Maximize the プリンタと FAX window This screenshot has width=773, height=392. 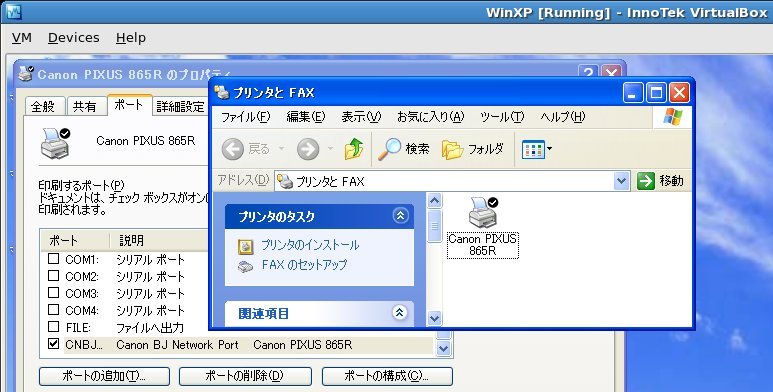tap(656, 93)
